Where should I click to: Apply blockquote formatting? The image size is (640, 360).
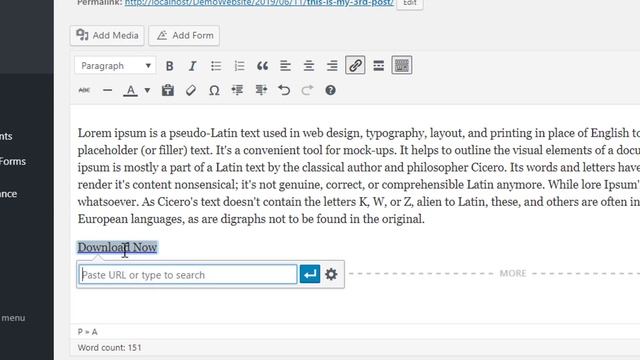[262, 66]
